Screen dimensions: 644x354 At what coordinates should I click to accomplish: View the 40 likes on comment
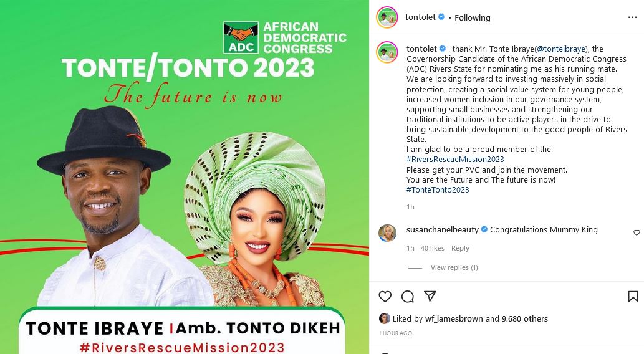click(433, 248)
